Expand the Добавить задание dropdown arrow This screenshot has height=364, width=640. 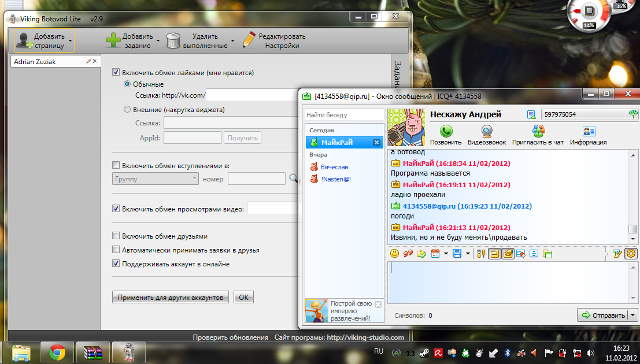158,41
